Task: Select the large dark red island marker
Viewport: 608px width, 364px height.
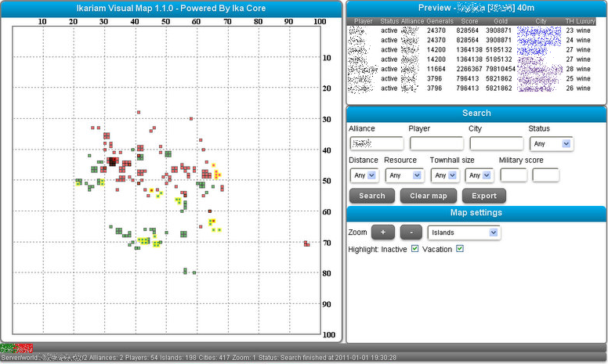Action: 113,161
